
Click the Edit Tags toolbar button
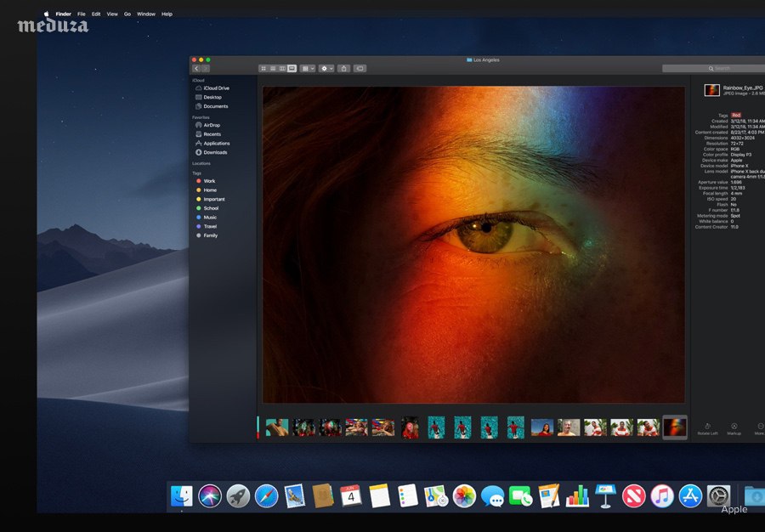[360, 69]
